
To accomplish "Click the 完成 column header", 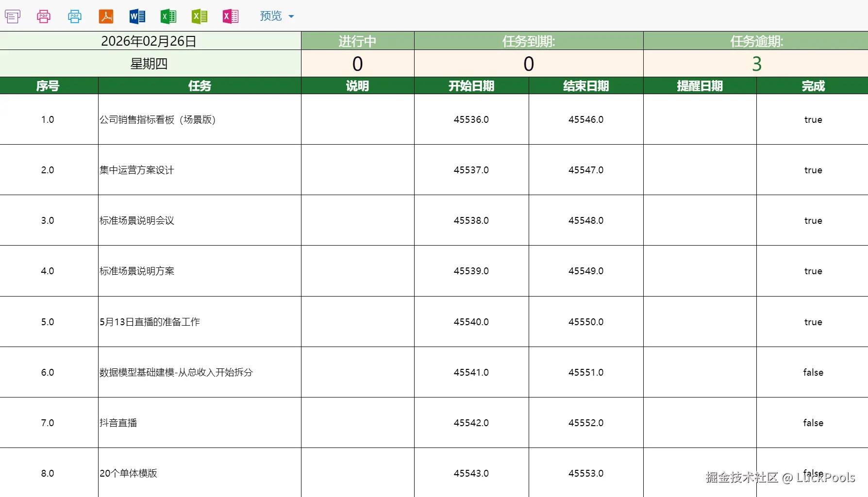I will (813, 86).
